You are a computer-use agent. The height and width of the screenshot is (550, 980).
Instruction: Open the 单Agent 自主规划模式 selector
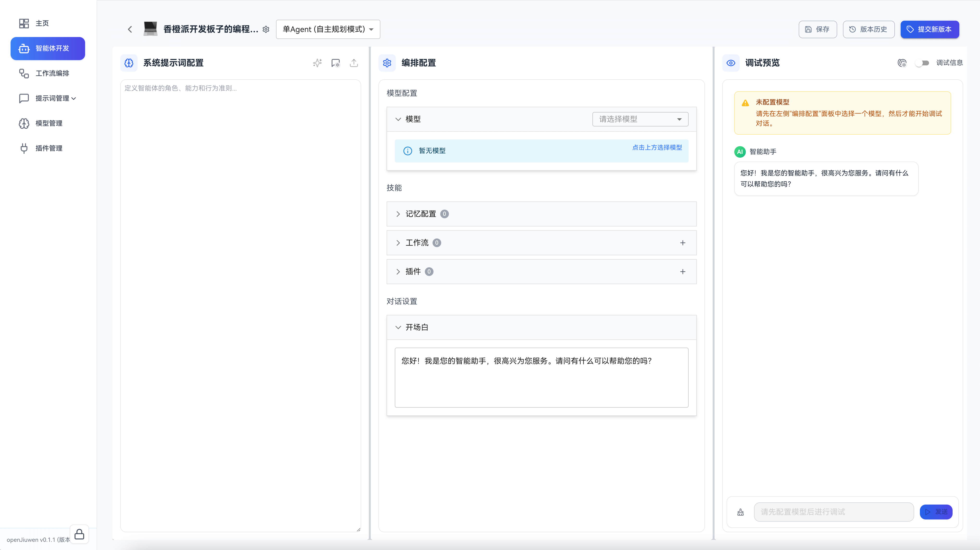(x=327, y=29)
